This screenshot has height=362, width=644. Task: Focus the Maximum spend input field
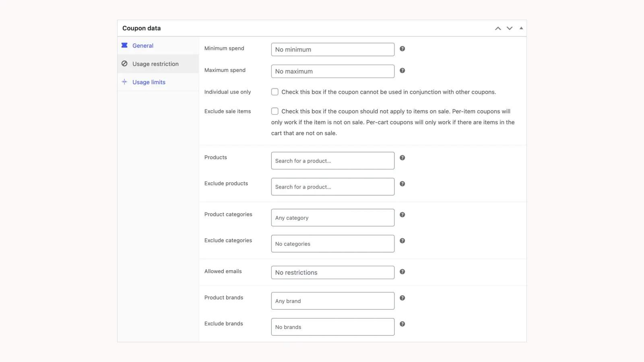tap(333, 71)
